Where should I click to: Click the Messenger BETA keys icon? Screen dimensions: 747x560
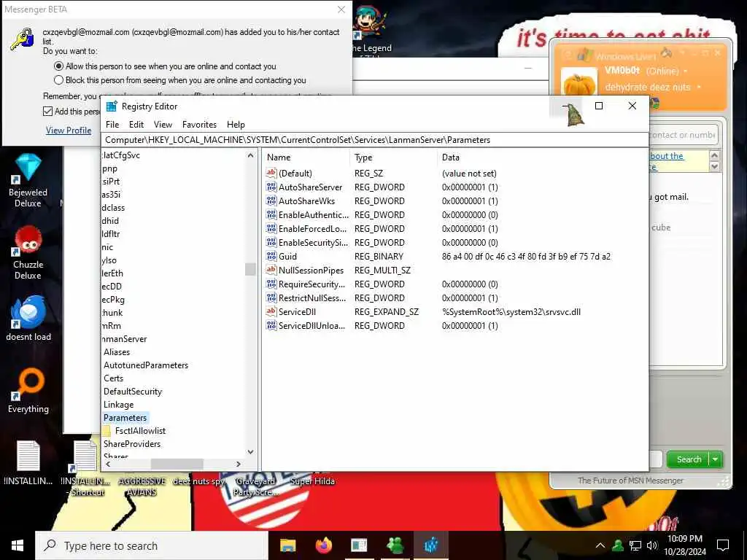22,39
